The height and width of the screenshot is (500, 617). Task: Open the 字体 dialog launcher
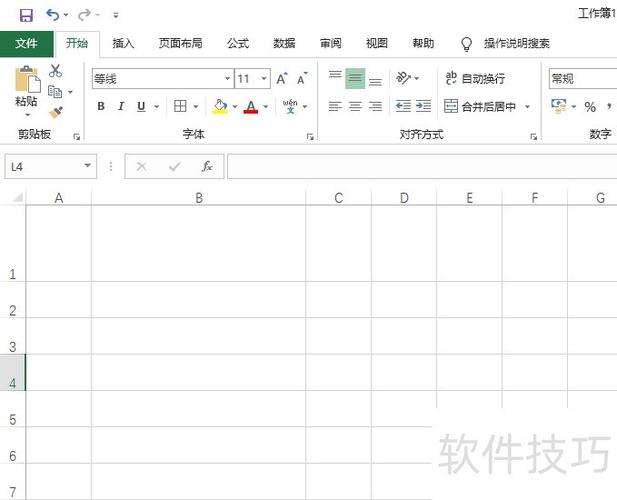tap(310, 137)
